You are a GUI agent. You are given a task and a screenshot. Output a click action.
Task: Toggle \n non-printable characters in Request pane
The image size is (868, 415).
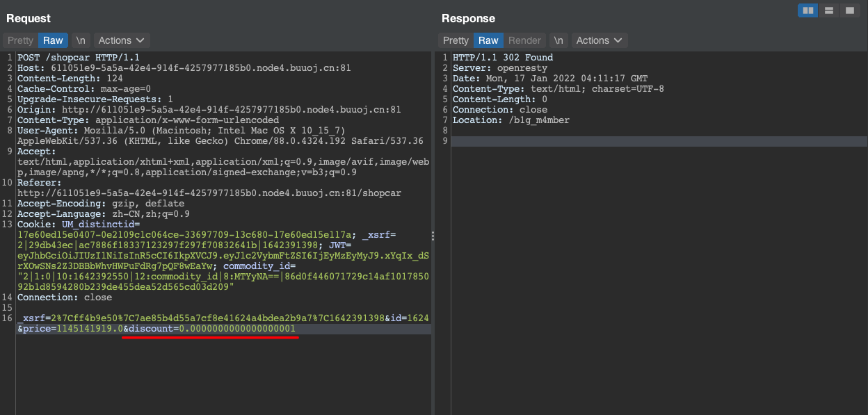pos(81,40)
